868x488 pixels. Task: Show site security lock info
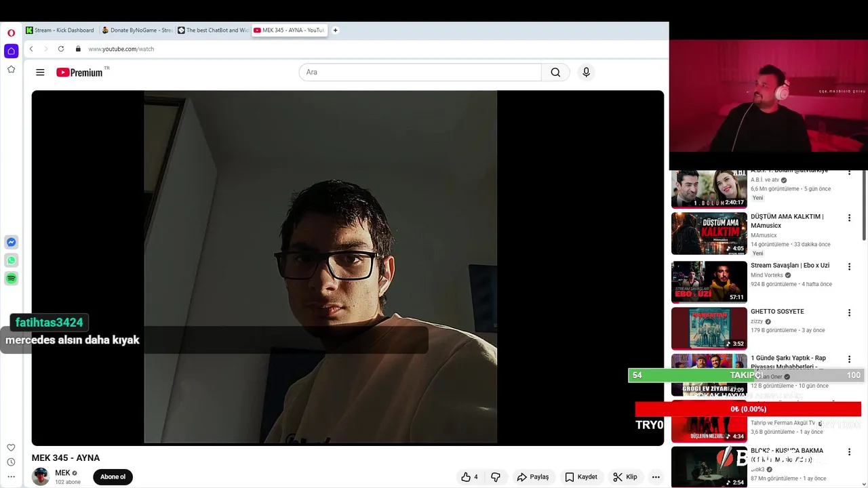(x=78, y=49)
